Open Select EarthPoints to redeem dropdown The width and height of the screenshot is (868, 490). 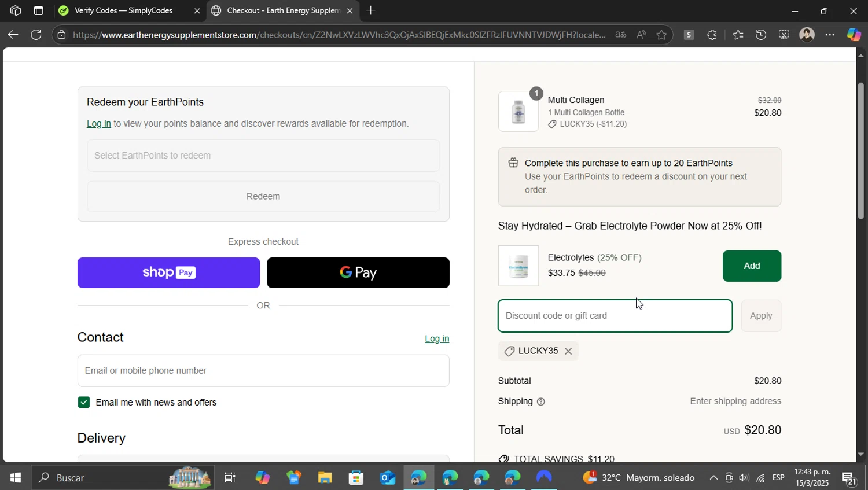coord(263,156)
